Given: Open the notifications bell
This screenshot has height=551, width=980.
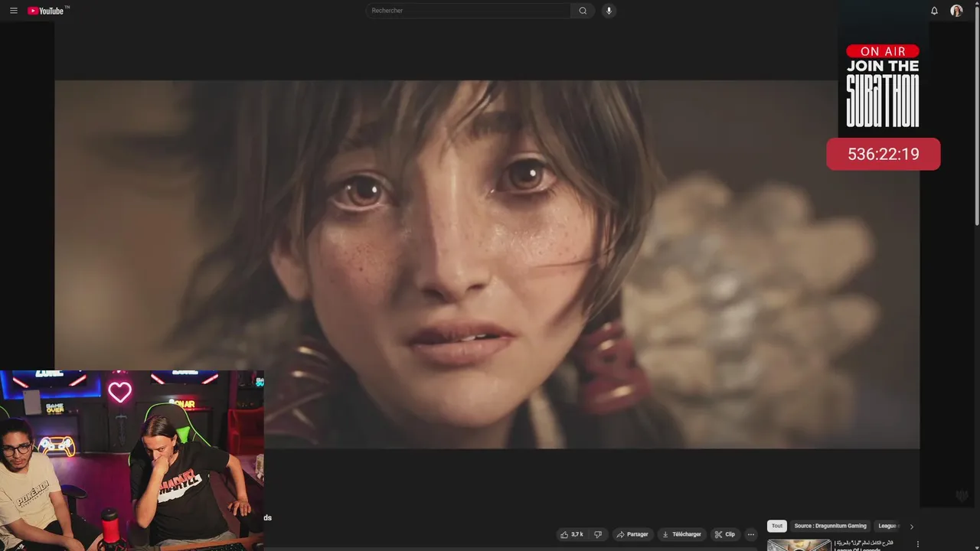Looking at the screenshot, I should point(934,11).
